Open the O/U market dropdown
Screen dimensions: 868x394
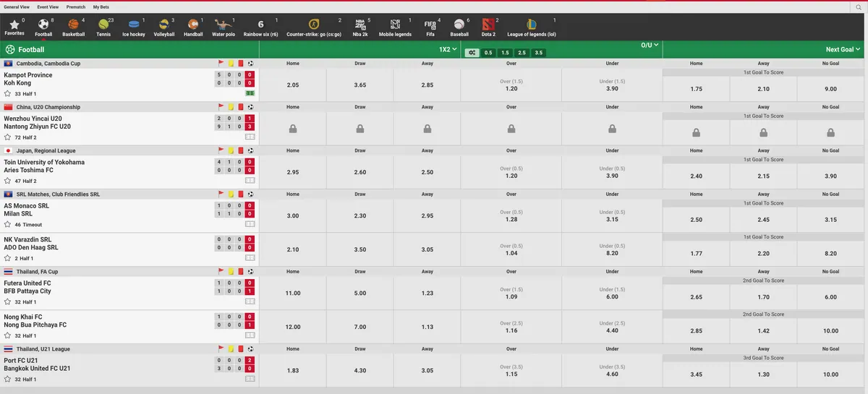click(x=650, y=45)
